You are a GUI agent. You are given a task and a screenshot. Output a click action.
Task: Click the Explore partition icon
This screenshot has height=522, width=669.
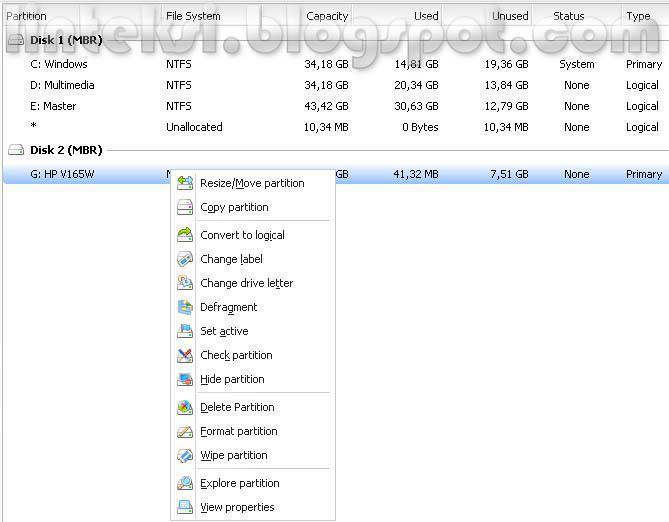(x=185, y=483)
